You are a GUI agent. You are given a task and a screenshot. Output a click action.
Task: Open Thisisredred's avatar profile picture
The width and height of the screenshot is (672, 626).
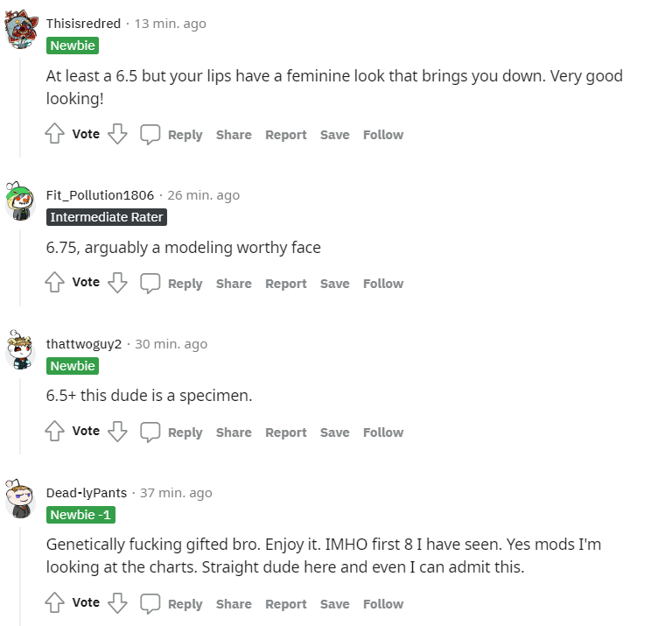click(x=21, y=29)
